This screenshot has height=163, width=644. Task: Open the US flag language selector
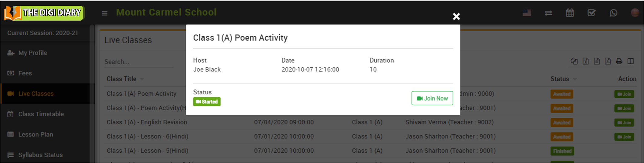527,13
